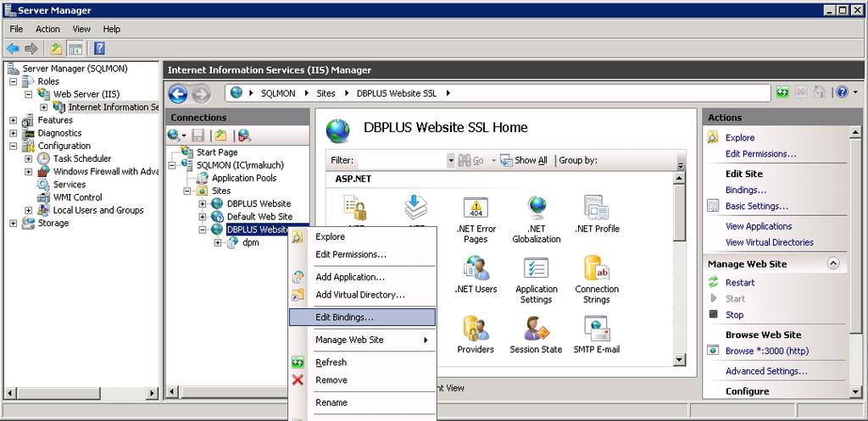Image resolution: width=868 pixels, height=421 pixels.
Task: Select the Task Scheduler tree item
Action: (82, 158)
